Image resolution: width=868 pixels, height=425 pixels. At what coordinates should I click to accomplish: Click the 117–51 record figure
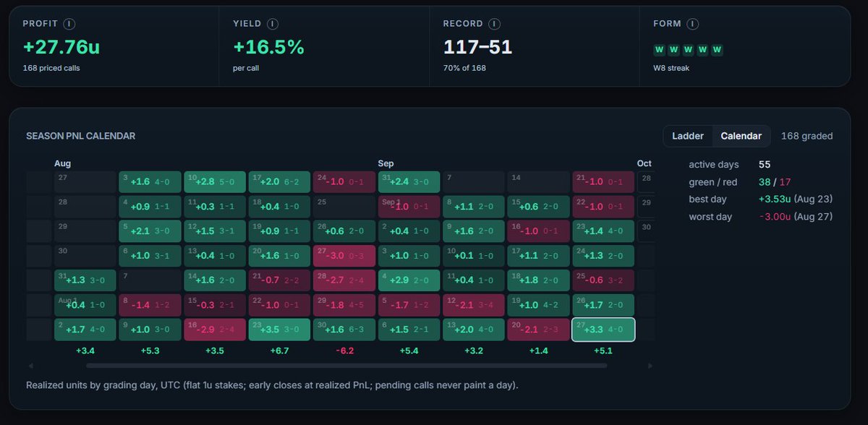477,48
